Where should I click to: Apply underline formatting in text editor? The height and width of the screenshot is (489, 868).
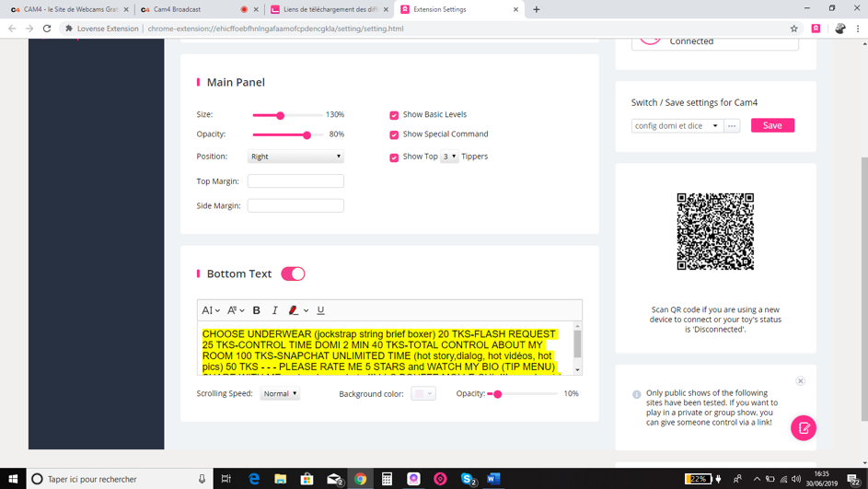coord(320,310)
